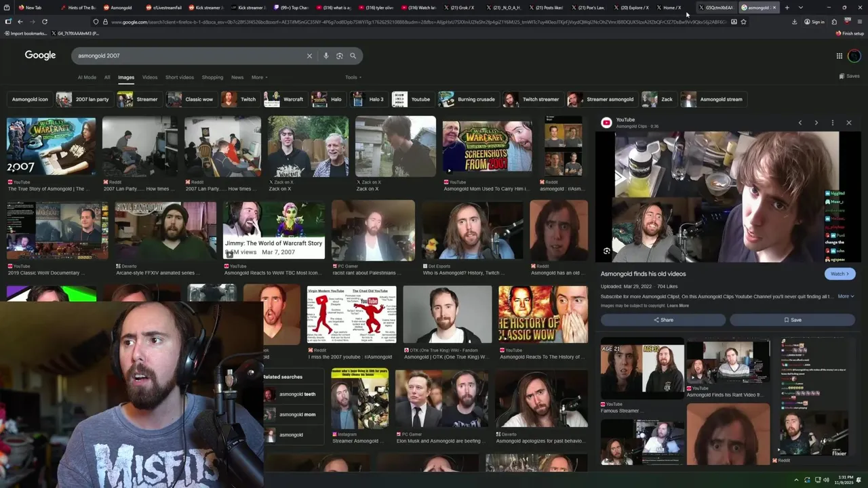Open Search by image camera icon

[x=340, y=56]
